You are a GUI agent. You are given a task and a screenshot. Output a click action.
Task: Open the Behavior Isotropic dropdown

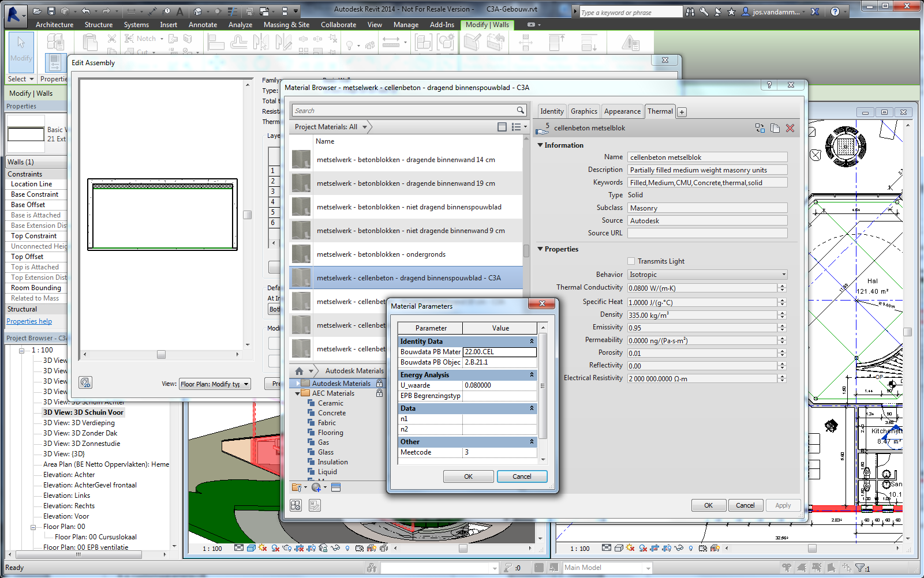pos(784,275)
